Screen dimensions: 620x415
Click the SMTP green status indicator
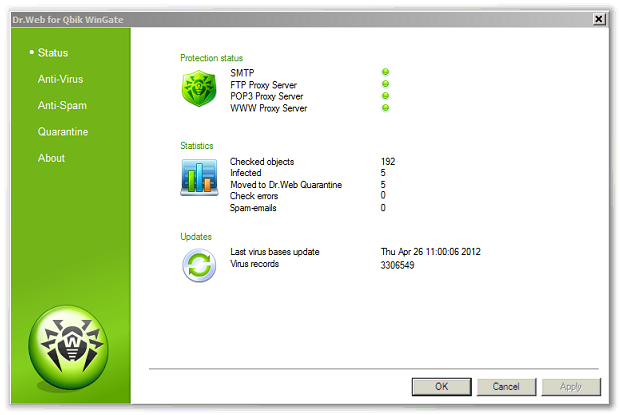point(385,72)
